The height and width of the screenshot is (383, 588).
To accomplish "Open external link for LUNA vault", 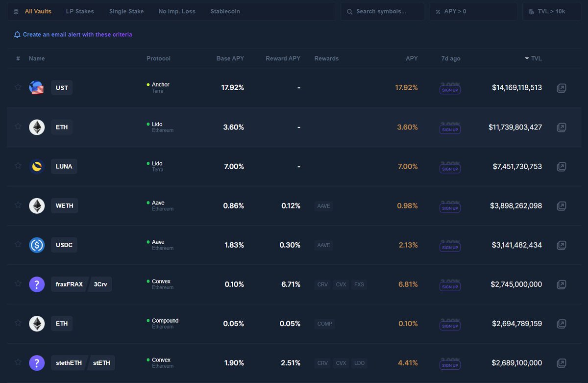I will 562,167.
